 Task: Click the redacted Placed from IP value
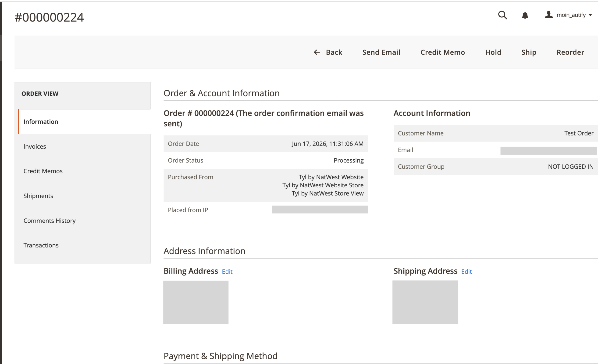pos(320,210)
